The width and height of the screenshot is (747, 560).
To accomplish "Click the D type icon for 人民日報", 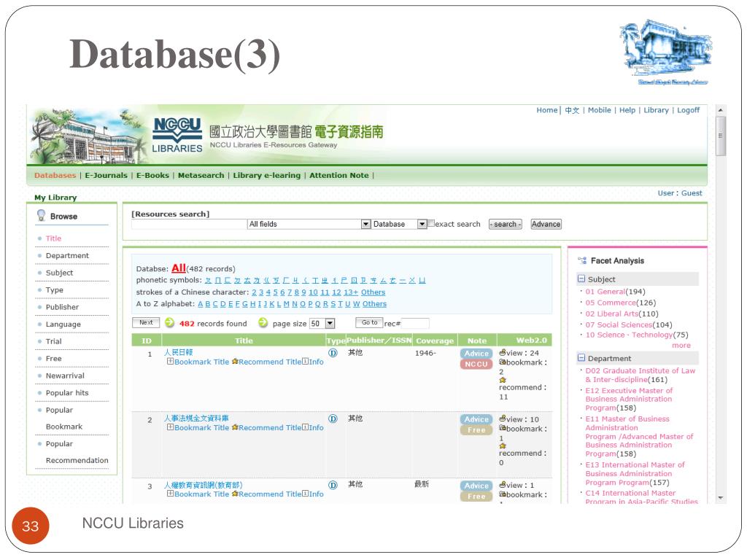I will pyautogui.click(x=333, y=353).
